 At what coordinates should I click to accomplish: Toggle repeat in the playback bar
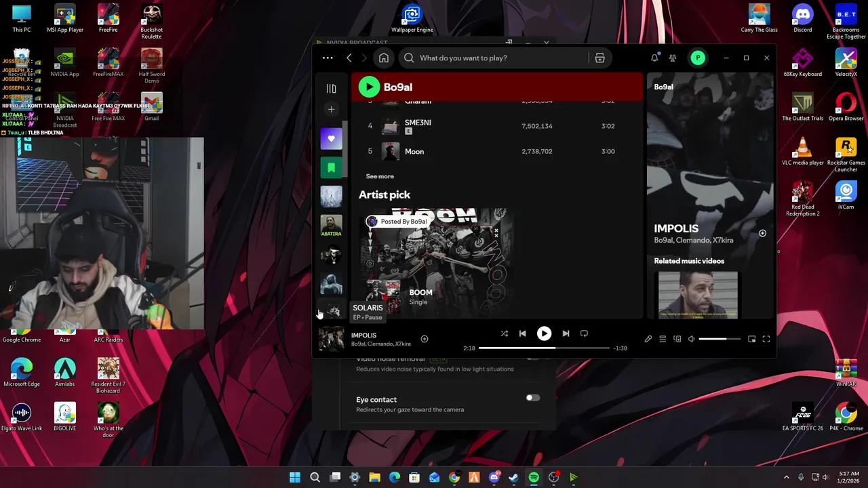[584, 333]
